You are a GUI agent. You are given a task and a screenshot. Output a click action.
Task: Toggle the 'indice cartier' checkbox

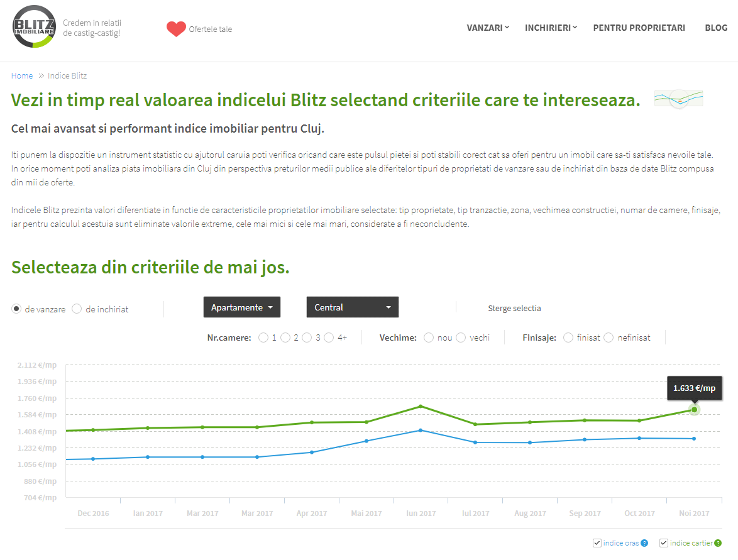click(664, 543)
